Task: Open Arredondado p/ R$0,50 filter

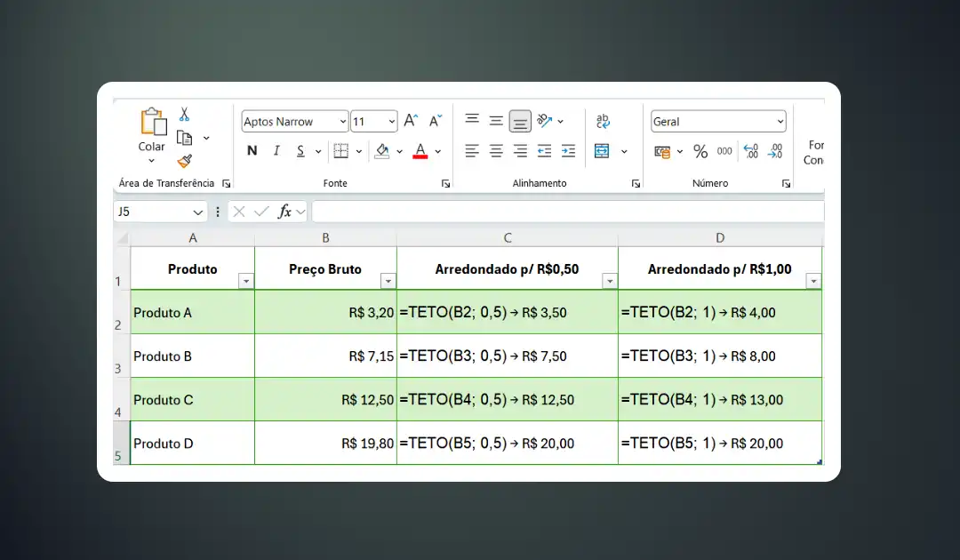Action: pos(610,281)
